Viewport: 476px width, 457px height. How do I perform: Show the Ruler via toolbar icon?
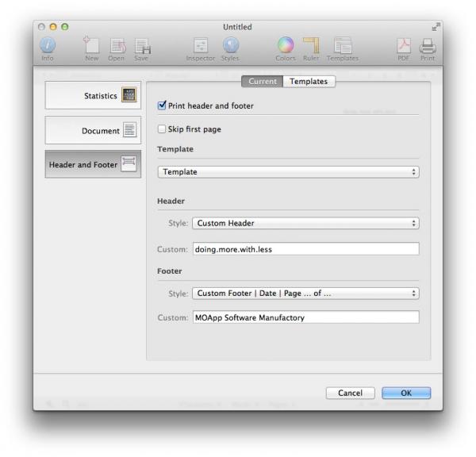click(x=311, y=46)
